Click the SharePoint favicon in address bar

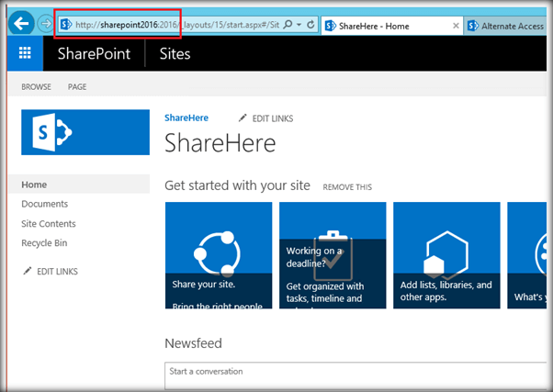pos(66,25)
